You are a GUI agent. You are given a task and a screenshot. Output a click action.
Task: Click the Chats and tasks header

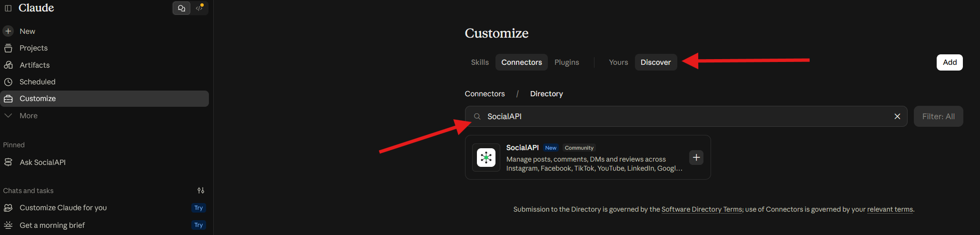click(28, 191)
